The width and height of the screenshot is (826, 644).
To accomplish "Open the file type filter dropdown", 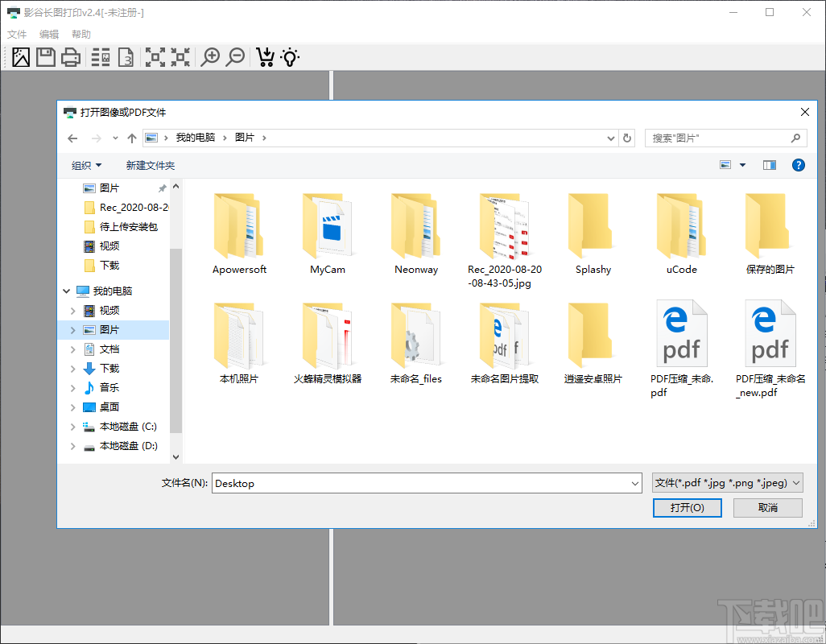I will coord(726,482).
